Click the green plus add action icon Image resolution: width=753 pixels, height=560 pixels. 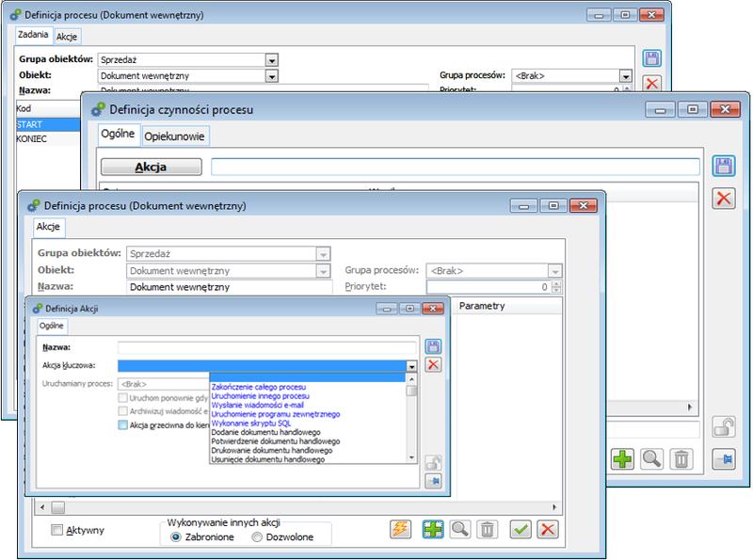(x=433, y=529)
